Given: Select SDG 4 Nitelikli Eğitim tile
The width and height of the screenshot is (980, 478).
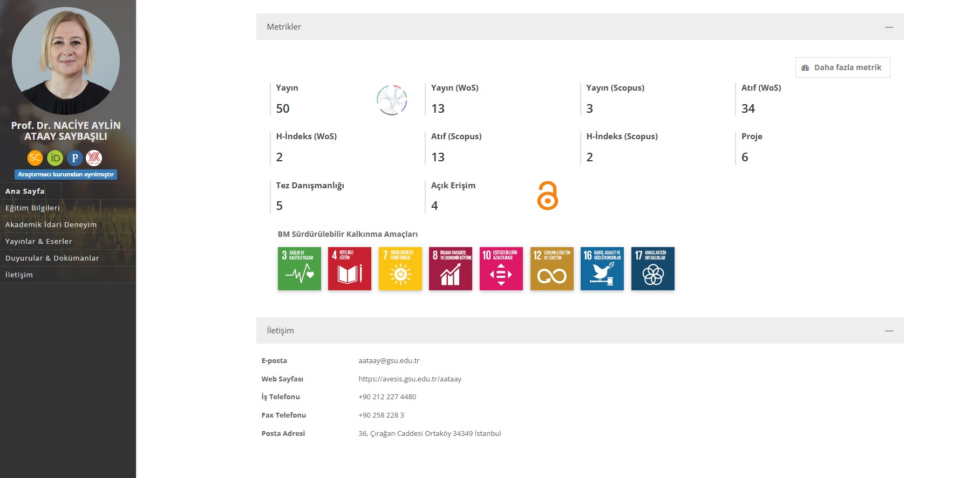Looking at the screenshot, I should (x=350, y=269).
